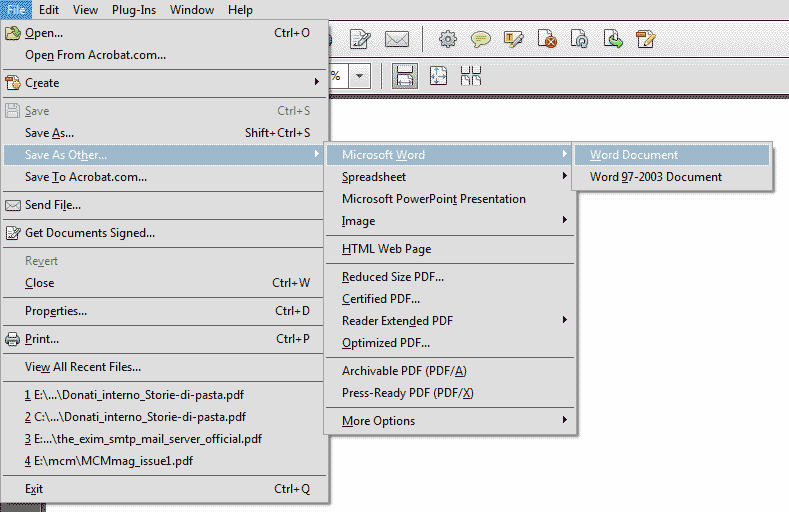Open the View menu
The width and height of the screenshot is (789, 512).
click(86, 10)
